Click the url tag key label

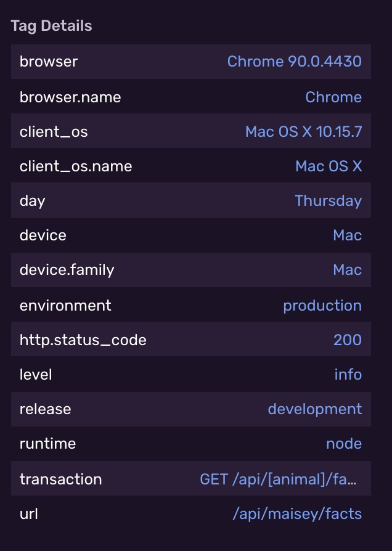(x=28, y=513)
